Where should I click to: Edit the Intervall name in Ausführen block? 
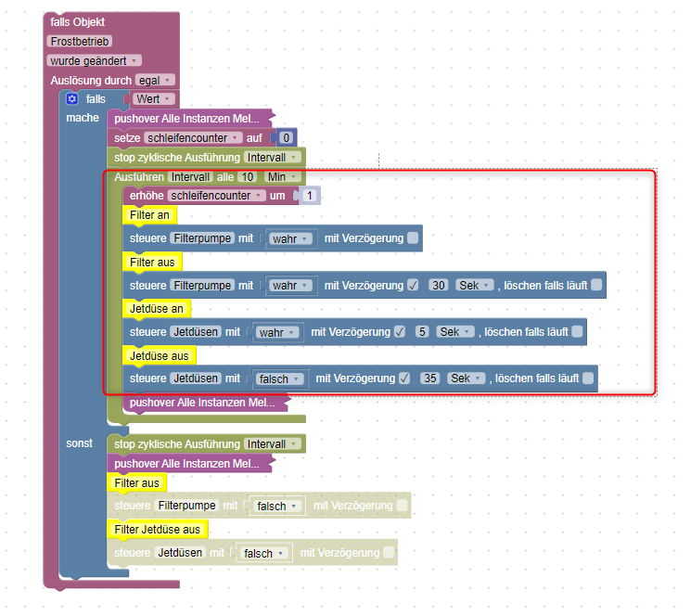(x=190, y=177)
